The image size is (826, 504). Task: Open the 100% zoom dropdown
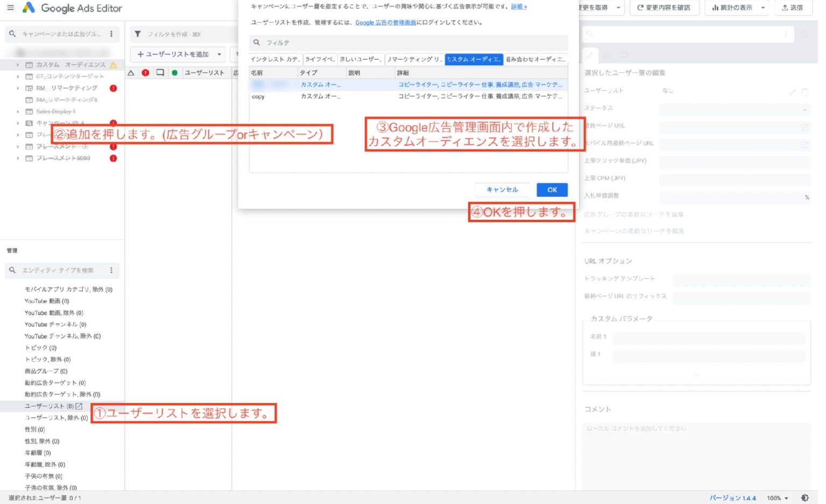point(778,498)
